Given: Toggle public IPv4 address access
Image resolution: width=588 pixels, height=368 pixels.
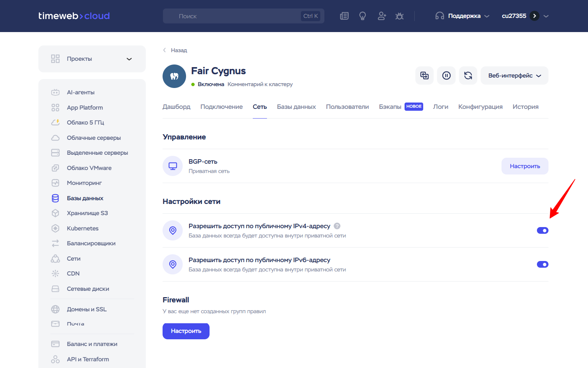Looking at the screenshot, I should pos(543,230).
